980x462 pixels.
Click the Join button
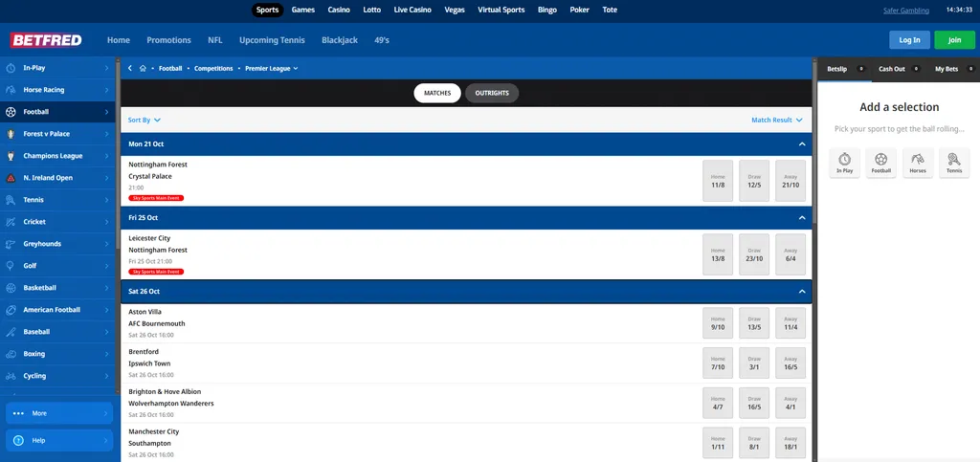(x=954, y=40)
